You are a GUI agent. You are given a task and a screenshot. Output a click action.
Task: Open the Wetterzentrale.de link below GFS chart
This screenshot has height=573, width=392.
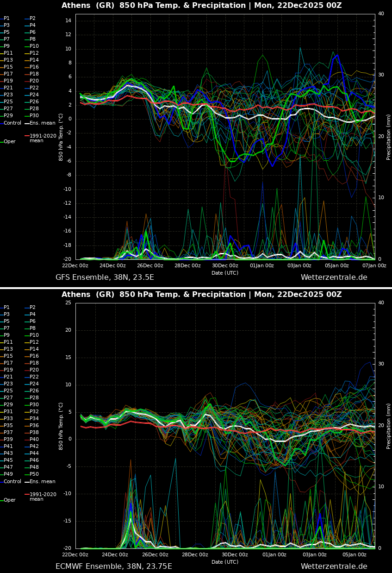pos(334,277)
